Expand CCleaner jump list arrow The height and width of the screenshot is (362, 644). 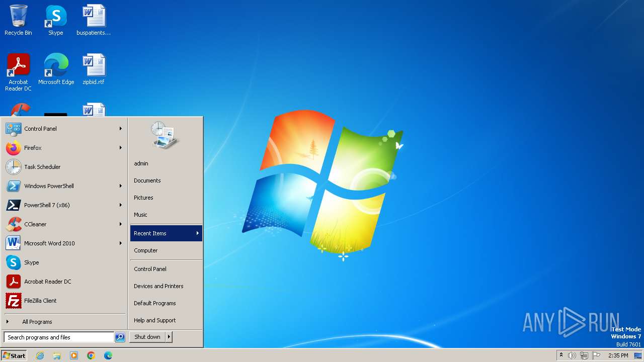click(x=121, y=224)
